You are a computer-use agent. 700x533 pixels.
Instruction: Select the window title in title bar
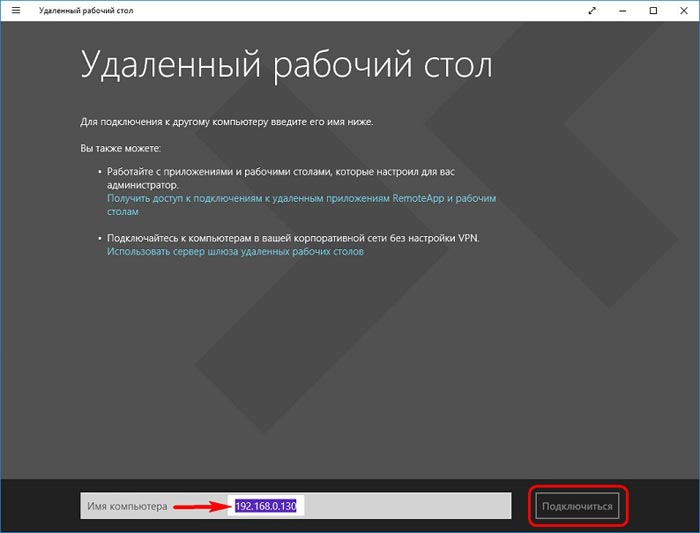pyautogui.click(x=86, y=10)
